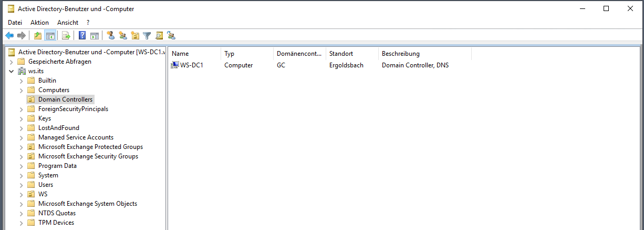
Task: Select the LostAndFound tree item
Action: pyautogui.click(x=59, y=128)
